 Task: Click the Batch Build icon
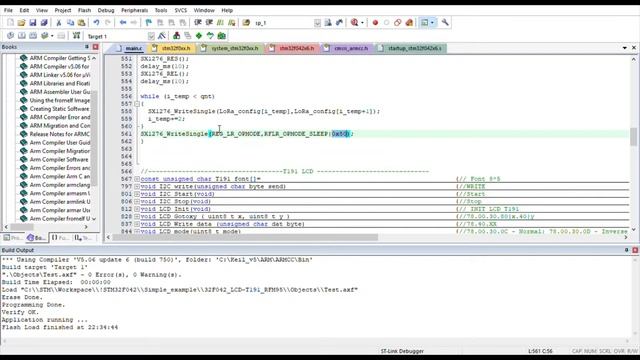coord(45,36)
